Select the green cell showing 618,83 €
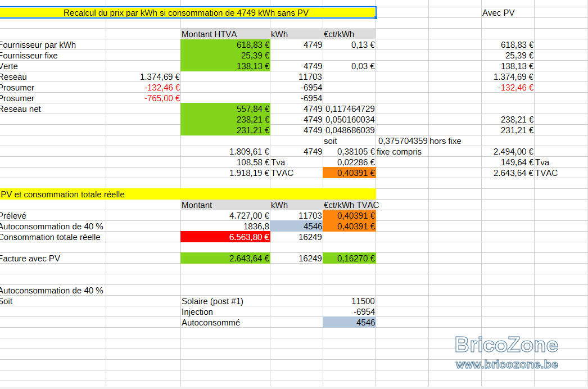This screenshot has width=588, height=389. pos(225,45)
